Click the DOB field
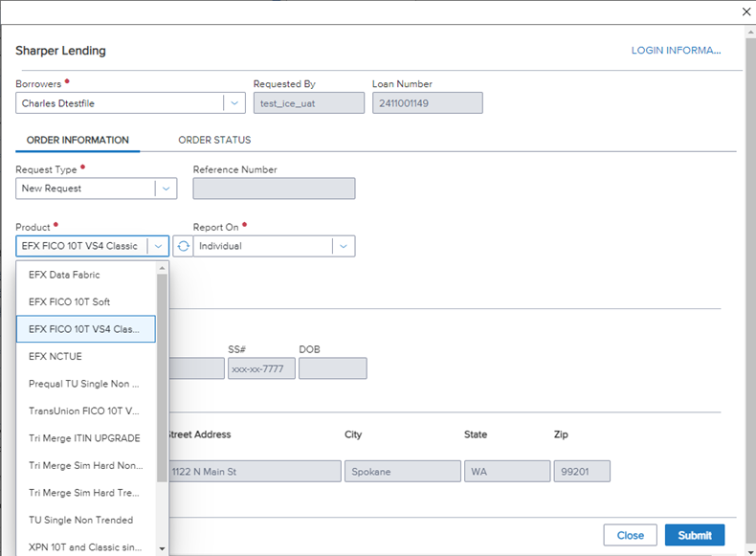756x556 pixels. coord(333,368)
